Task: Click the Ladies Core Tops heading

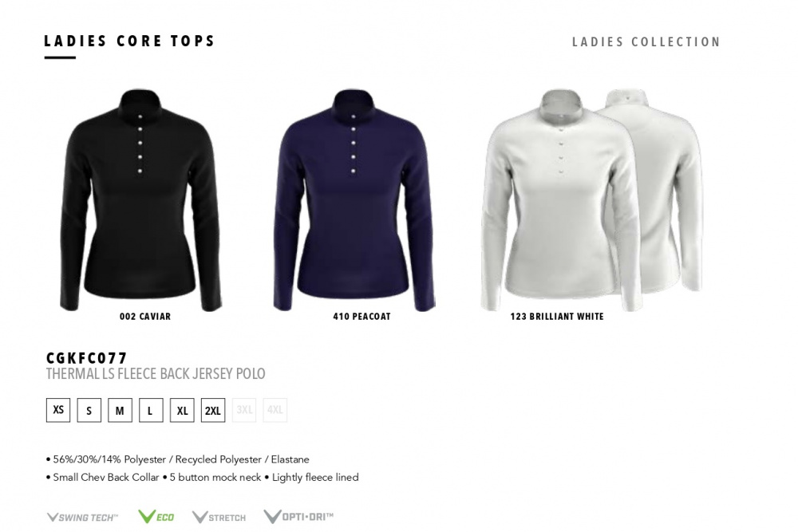Action: click(x=130, y=41)
